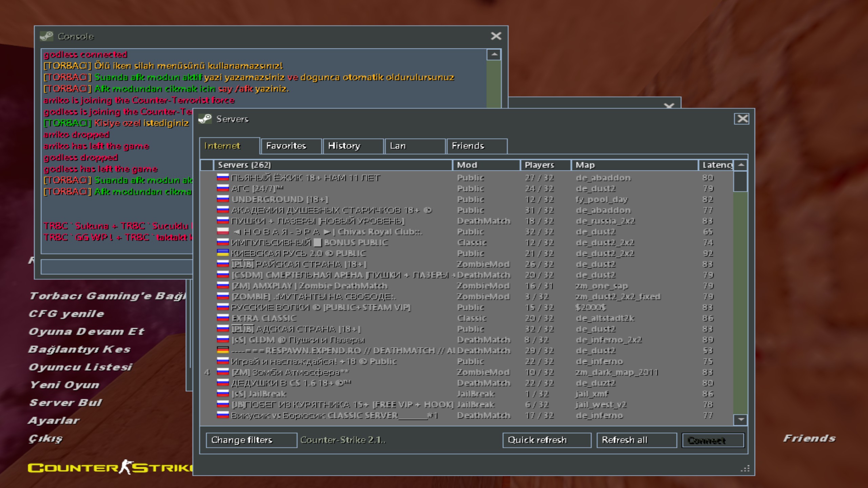Click the flag beside BONUS PUBLIC server

point(223,242)
